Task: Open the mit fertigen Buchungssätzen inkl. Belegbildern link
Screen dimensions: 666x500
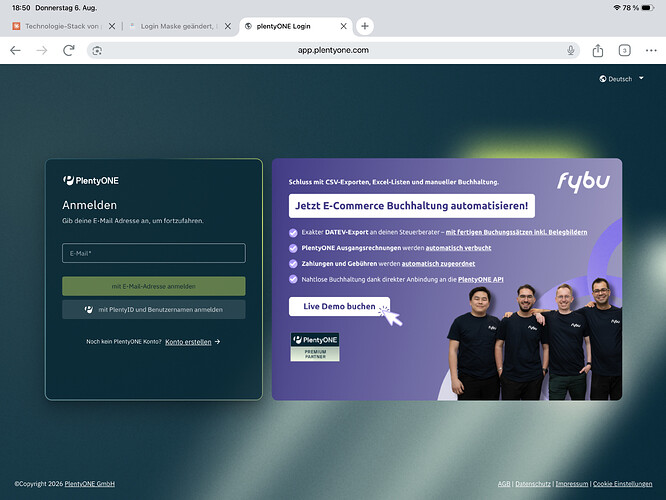Action: pyautogui.click(x=516, y=232)
